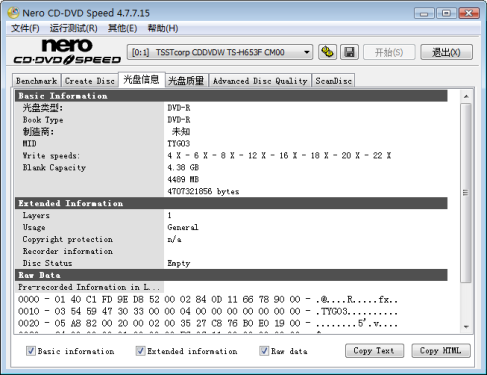Open the TSSTcorp drive selection dropdown

[x=220, y=52]
